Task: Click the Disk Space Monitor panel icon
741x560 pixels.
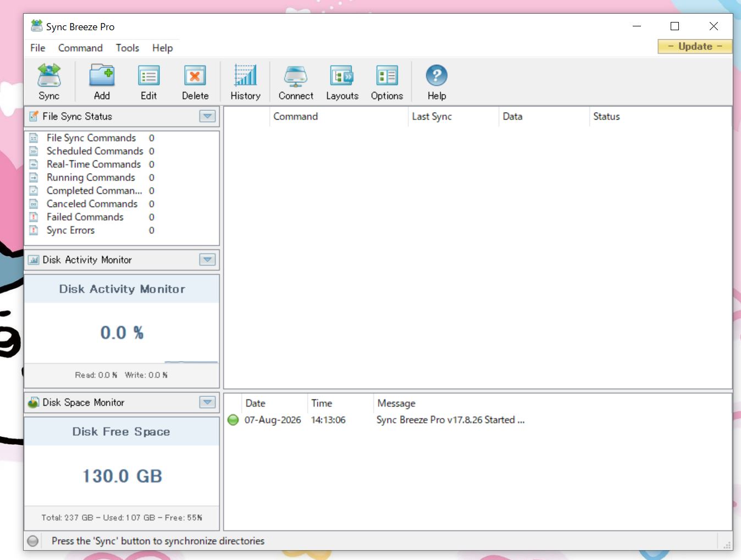Action: tap(34, 402)
